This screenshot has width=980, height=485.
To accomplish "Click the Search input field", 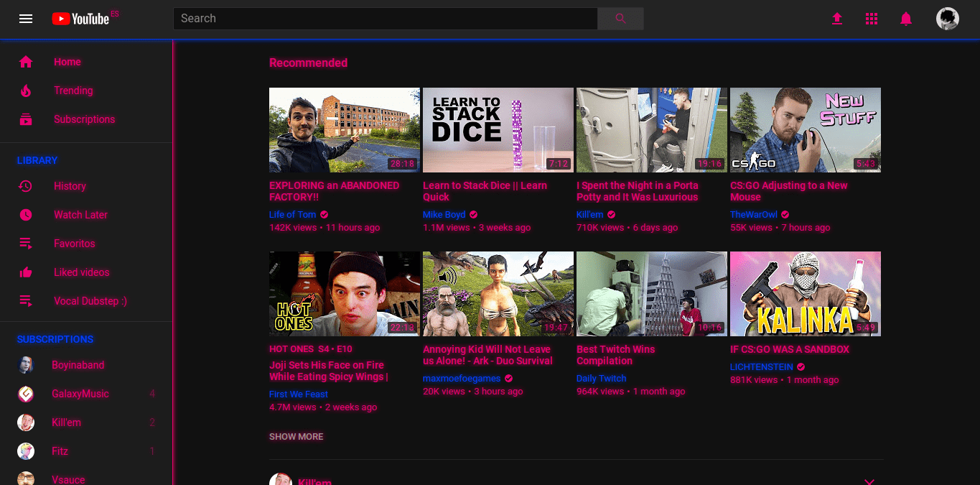I will [386, 19].
